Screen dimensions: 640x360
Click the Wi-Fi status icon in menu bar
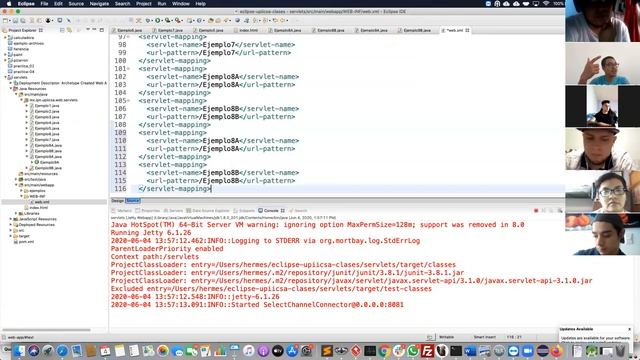[x=546, y=3]
